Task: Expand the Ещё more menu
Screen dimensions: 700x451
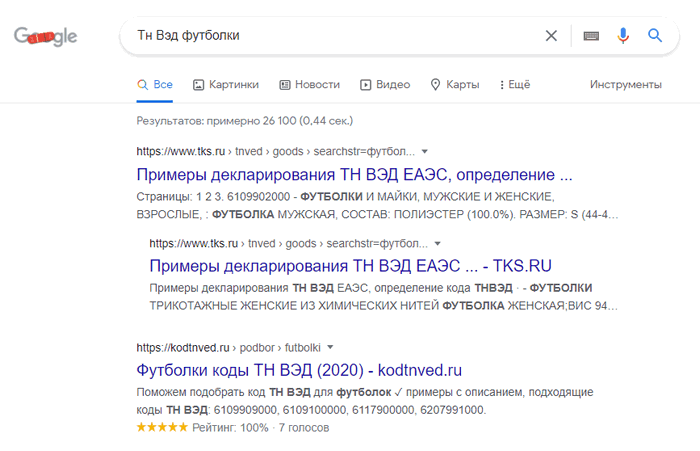Action: point(512,85)
